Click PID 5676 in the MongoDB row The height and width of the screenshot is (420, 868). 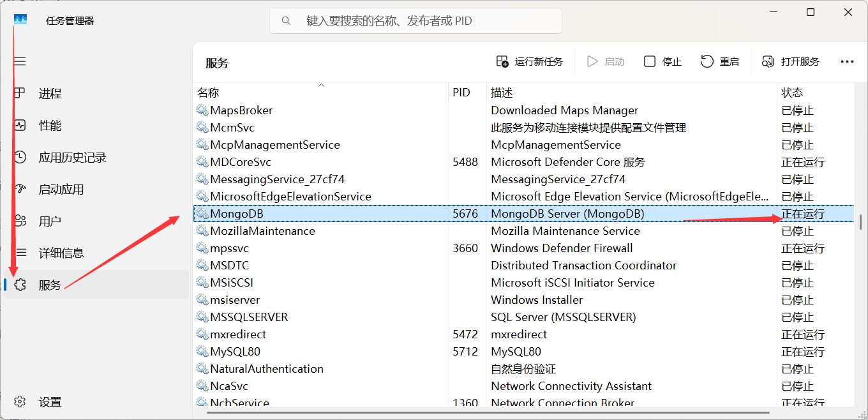[x=465, y=214]
